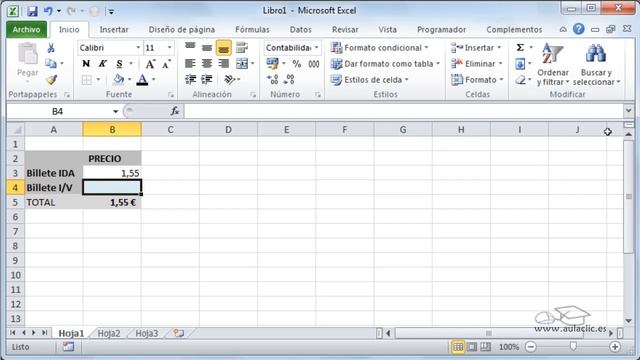Click the Save icon in quick access toolbar
This screenshot has width=640, height=360.
32,11
